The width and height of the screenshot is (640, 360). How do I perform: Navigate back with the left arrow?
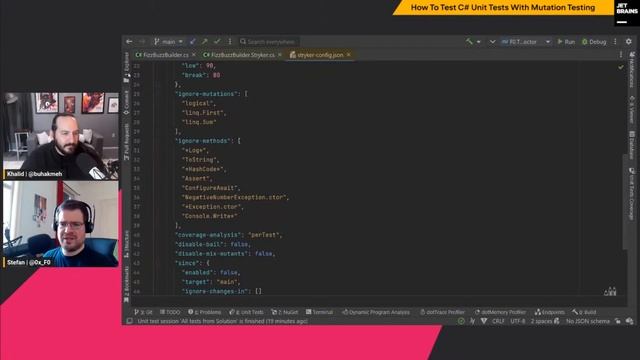pyautogui.click(x=129, y=42)
